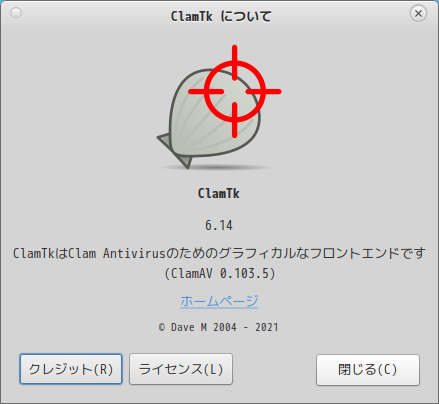The image size is (439, 404).
Task: Open the window menu circle button
Action: [x=16, y=13]
